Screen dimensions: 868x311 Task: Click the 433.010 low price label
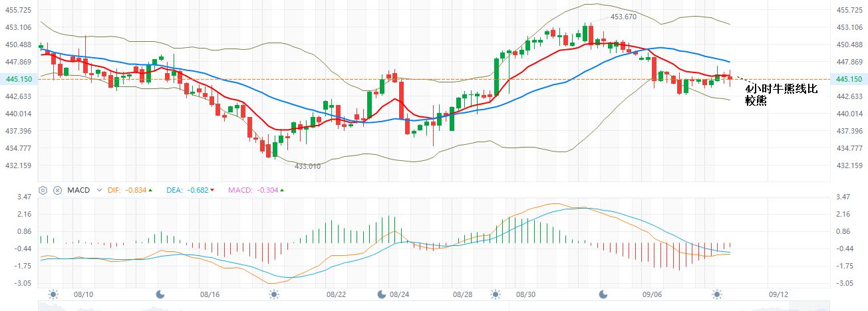307,166
